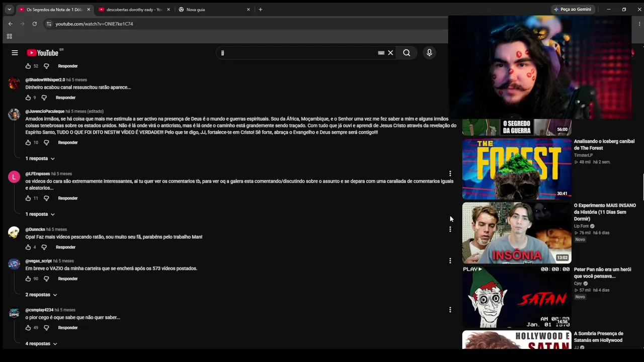Switch to the 'Nova guia' tab
Screen dimensions: 644x362
click(214, 10)
